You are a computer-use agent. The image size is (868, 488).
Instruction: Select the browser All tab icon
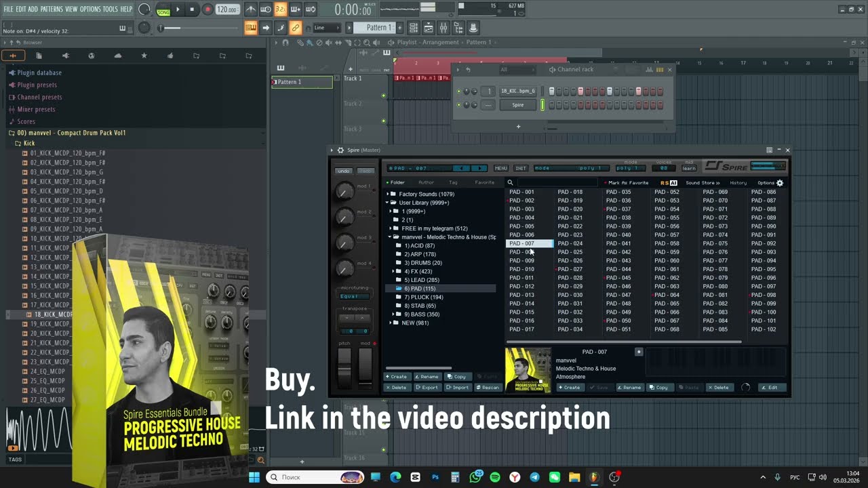point(13,56)
